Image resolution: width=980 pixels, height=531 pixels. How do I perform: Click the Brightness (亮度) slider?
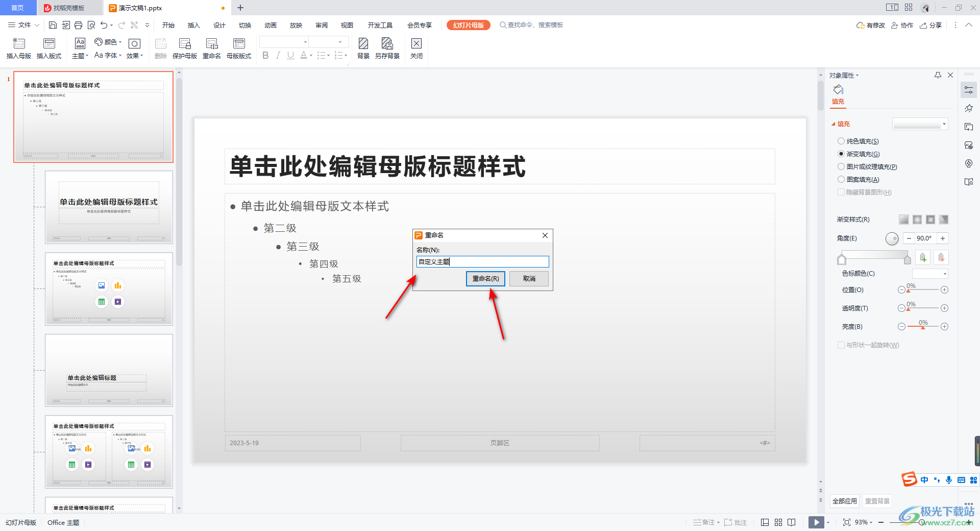[x=923, y=327]
